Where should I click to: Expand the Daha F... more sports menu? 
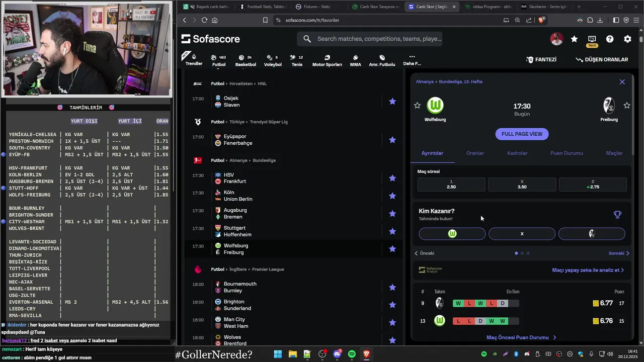click(412, 60)
